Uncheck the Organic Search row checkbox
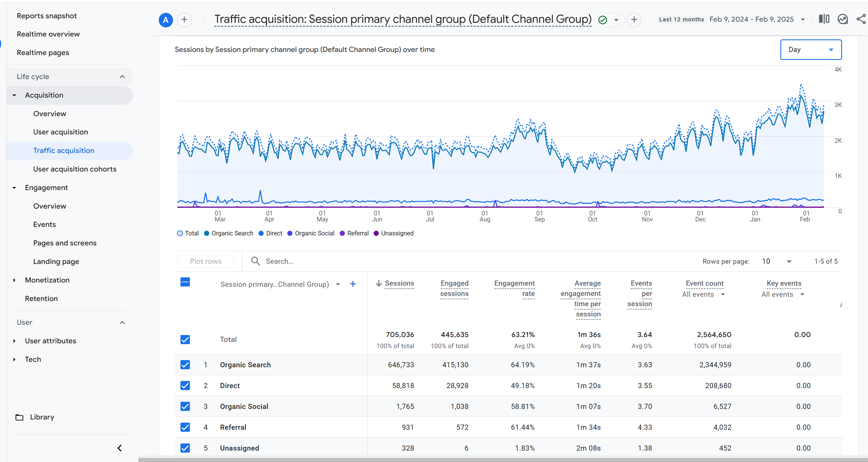The height and width of the screenshot is (462, 868). tap(185, 365)
